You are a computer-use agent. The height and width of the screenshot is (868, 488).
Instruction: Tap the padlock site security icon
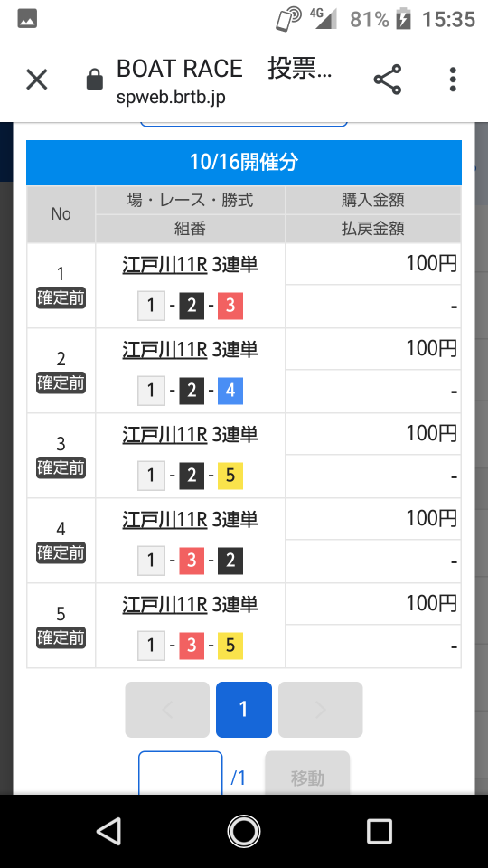(x=95, y=80)
